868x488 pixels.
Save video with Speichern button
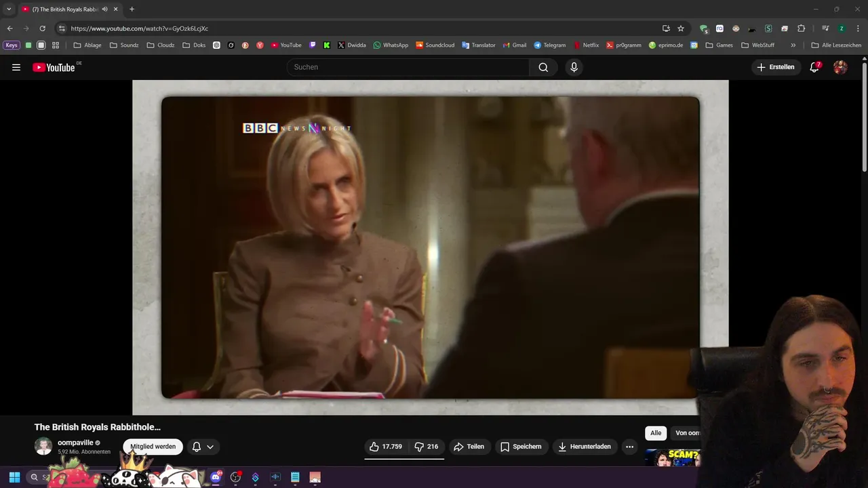pyautogui.click(x=520, y=447)
